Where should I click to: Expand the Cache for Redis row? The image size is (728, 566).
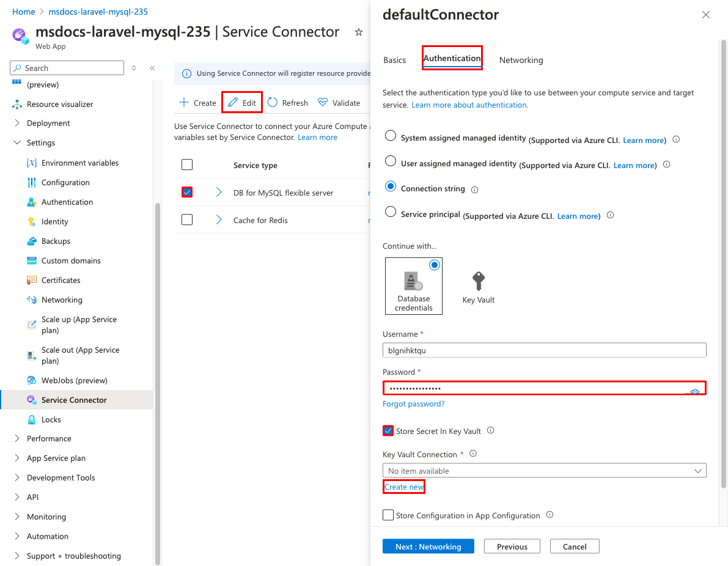219,219
